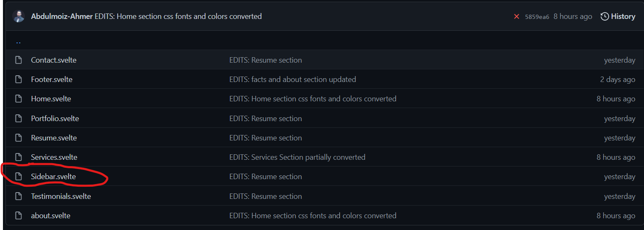
Task: Open the Sidebar.svelte file
Action: [53, 177]
